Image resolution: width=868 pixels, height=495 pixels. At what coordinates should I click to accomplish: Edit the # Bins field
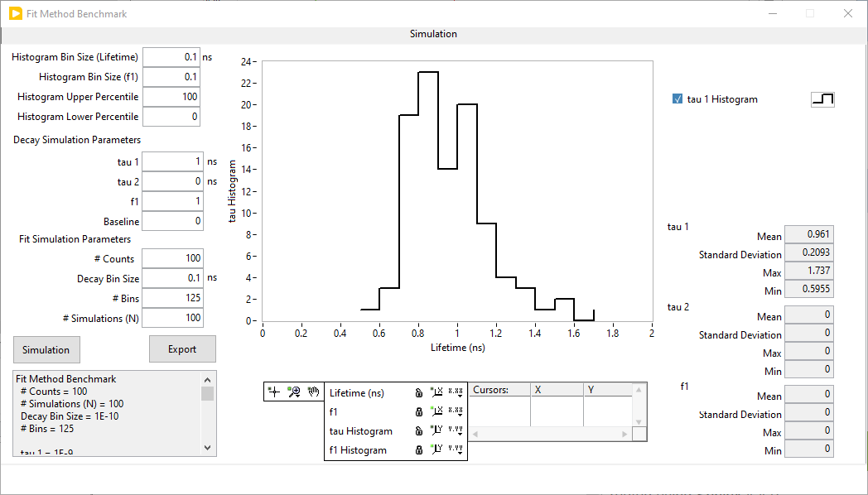(x=172, y=298)
